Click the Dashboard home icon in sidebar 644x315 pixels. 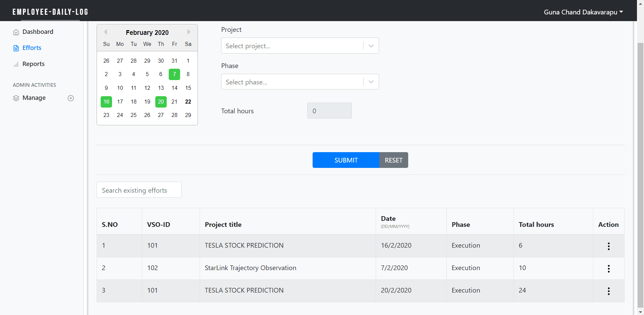(16, 32)
